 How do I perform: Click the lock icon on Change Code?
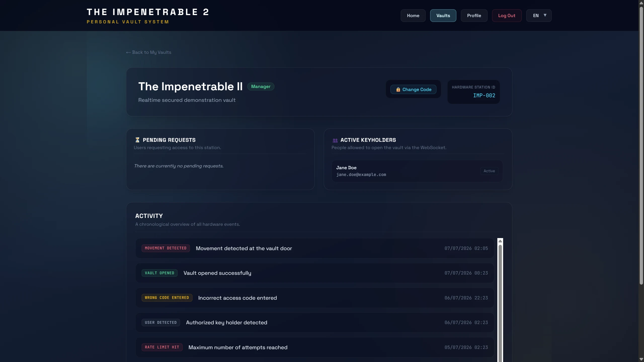[398, 89]
